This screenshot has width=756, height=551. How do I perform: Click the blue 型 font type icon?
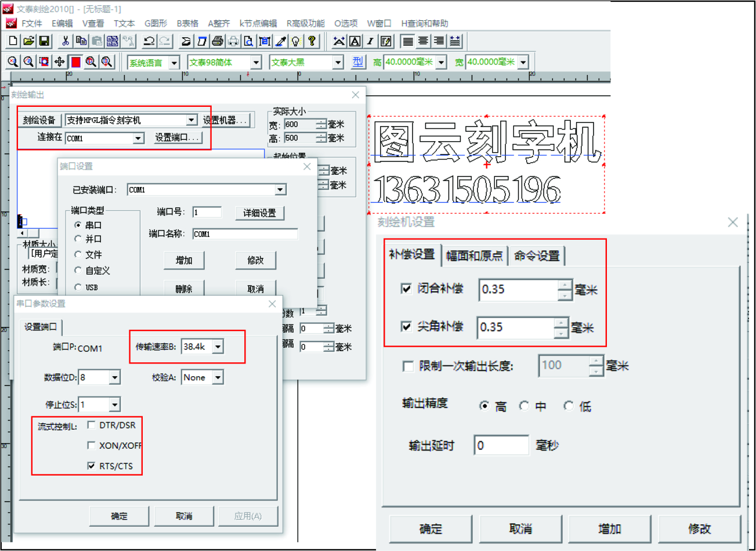click(x=357, y=62)
